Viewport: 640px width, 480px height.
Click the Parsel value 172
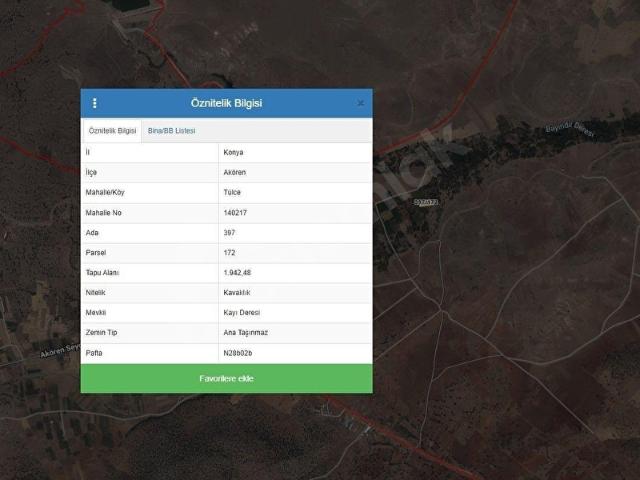coord(229,253)
